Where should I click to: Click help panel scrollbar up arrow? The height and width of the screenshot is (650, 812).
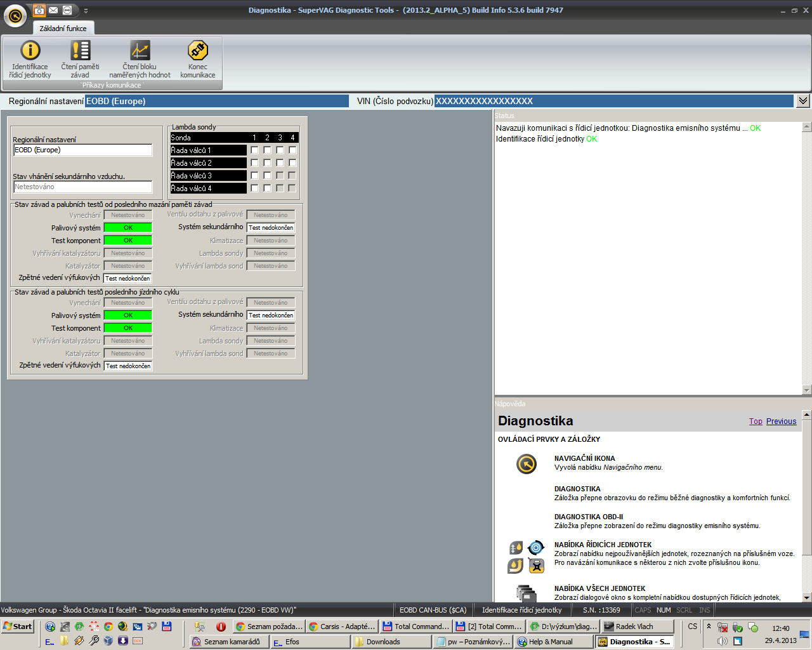pos(807,415)
